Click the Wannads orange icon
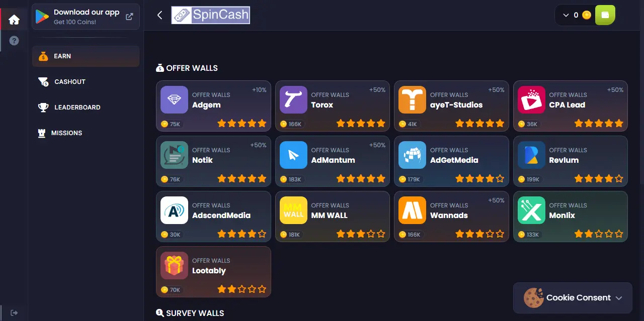 point(412,210)
